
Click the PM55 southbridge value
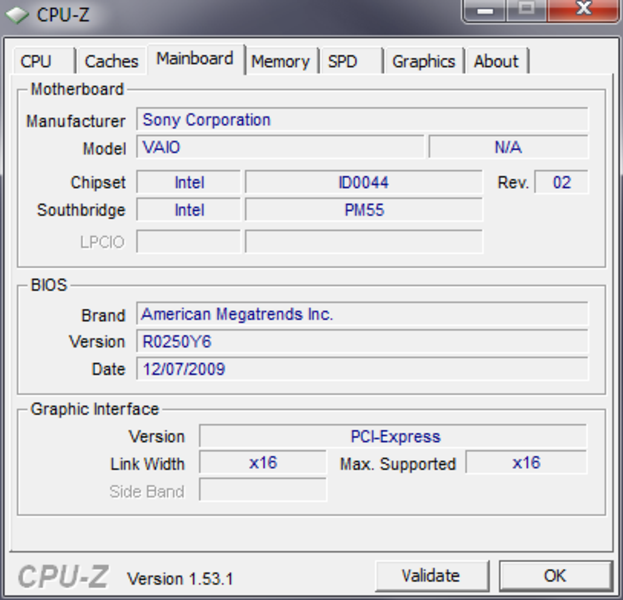(x=364, y=210)
